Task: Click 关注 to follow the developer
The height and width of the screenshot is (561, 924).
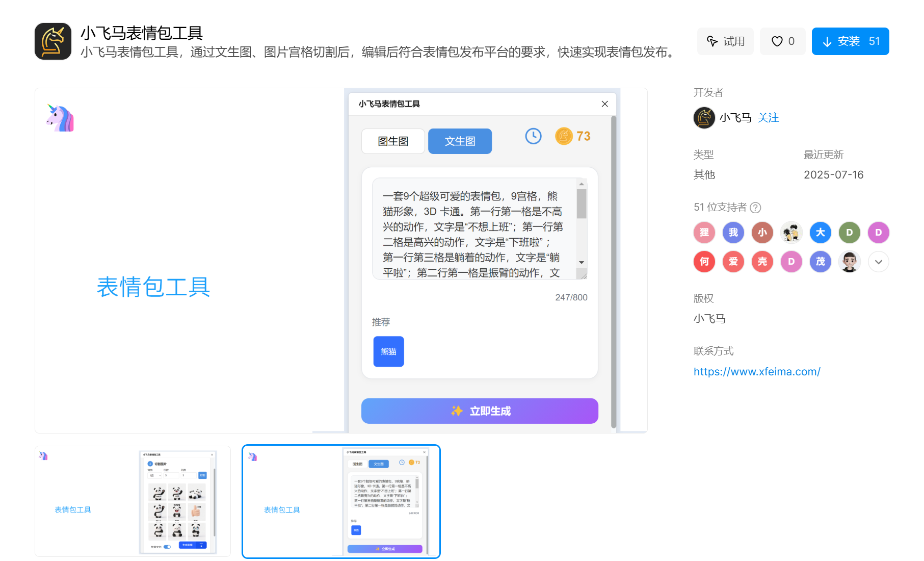Action: coord(768,117)
